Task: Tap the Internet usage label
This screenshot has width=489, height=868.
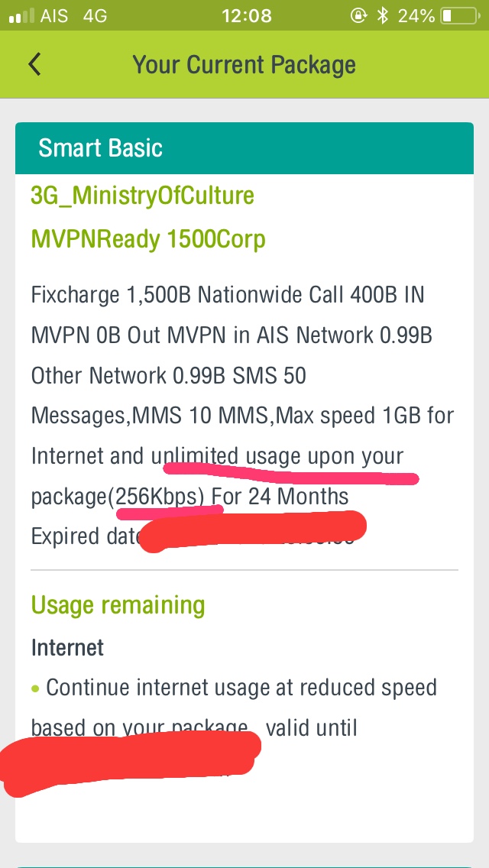Action: pyautogui.click(x=67, y=648)
